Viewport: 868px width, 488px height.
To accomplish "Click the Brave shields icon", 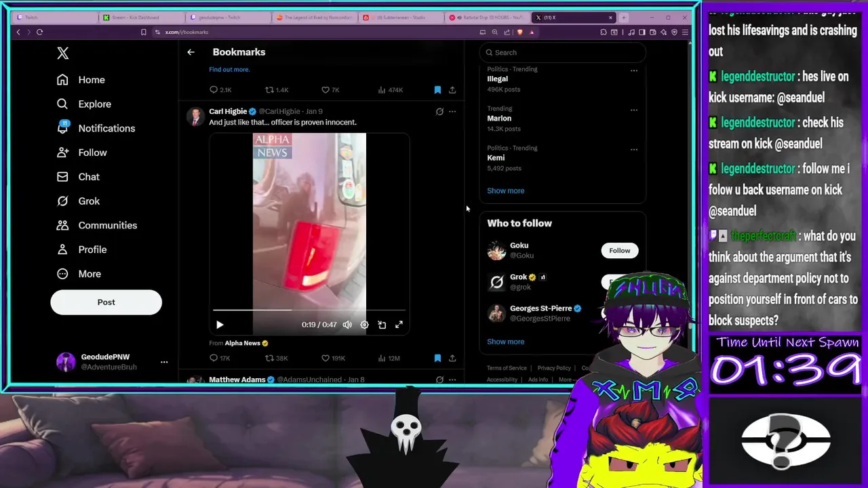I will click(520, 32).
